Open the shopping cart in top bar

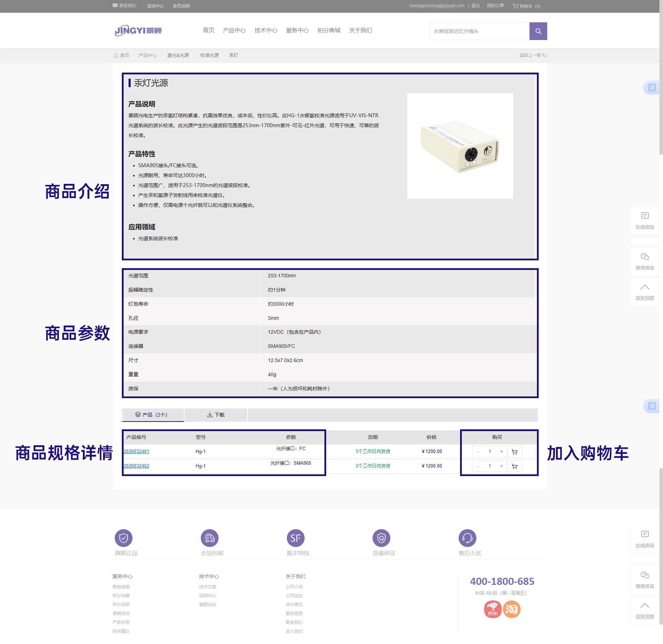(527, 6)
